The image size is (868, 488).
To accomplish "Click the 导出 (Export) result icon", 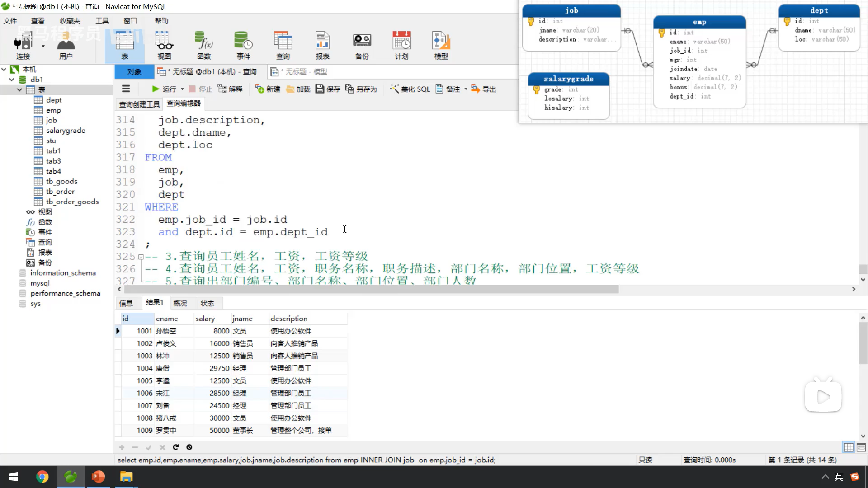I will click(483, 89).
